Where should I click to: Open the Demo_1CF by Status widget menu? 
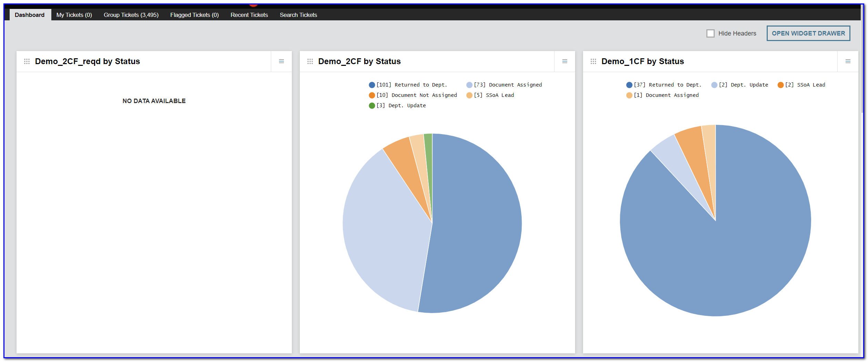(848, 61)
